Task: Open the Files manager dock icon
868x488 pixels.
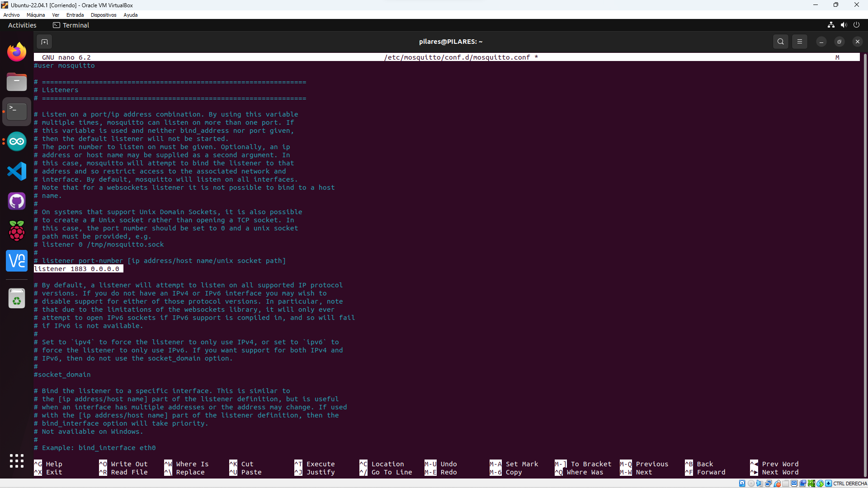Action: (x=17, y=82)
